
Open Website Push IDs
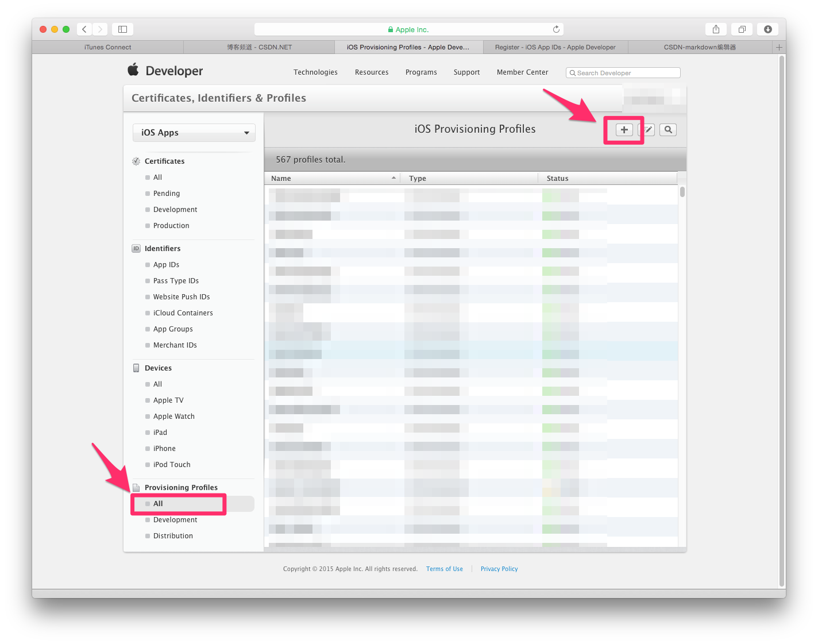tap(182, 297)
